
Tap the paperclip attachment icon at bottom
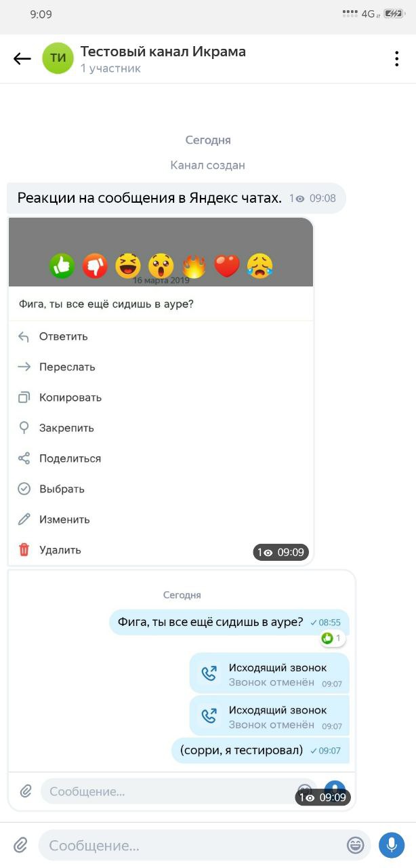(x=21, y=845)
